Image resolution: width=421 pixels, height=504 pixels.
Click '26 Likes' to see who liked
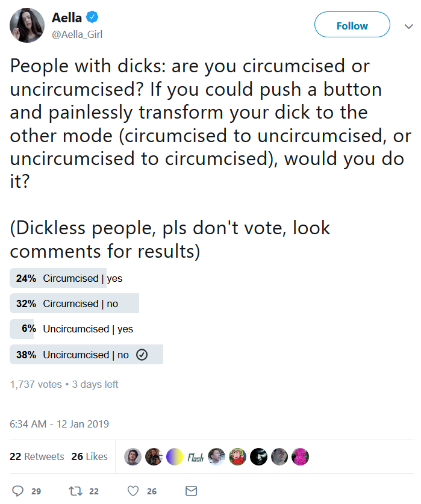coord(89,456)
